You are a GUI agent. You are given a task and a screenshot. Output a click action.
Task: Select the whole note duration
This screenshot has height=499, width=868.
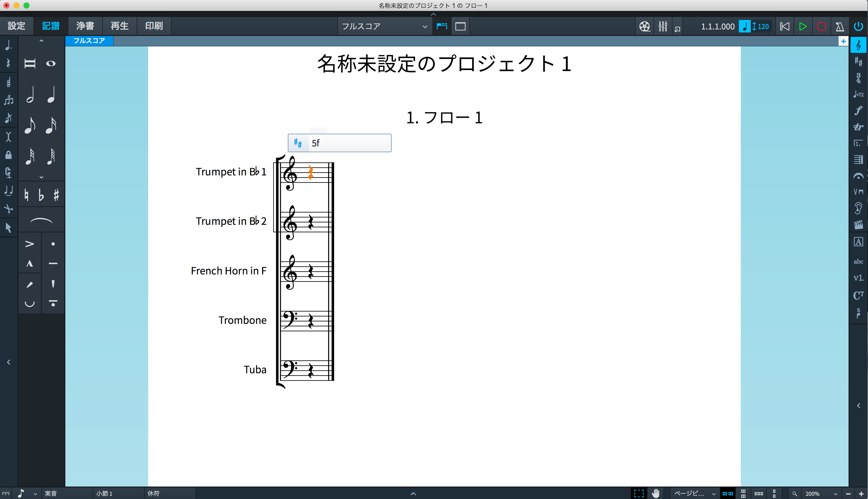point(51,64)
